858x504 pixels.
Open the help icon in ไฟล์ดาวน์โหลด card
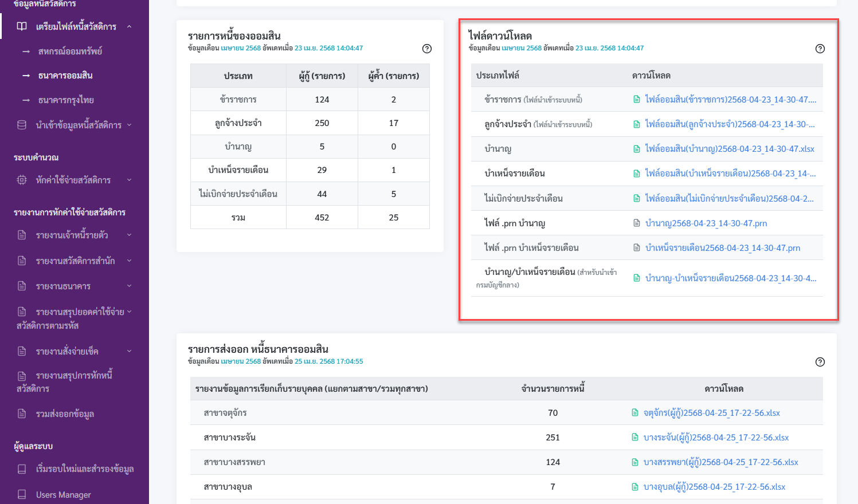coord(820,49)
